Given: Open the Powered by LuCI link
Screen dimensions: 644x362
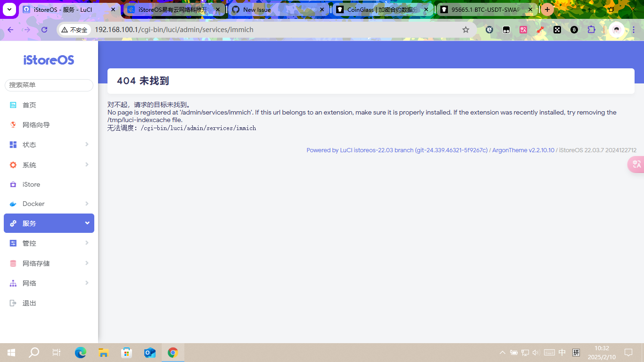Looking at the screenshot, I should pyautogui.click(x=396, y=150).
